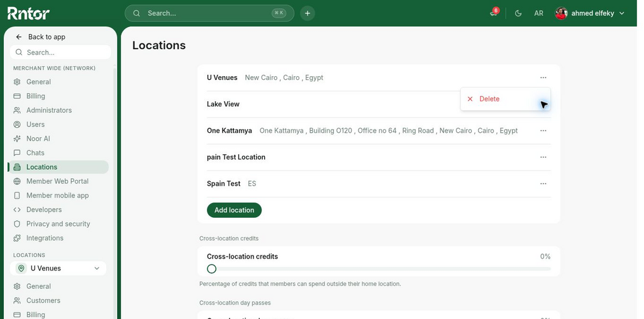Click the Add location button
Screen dimensions: 644x319
tap(234, 210)
